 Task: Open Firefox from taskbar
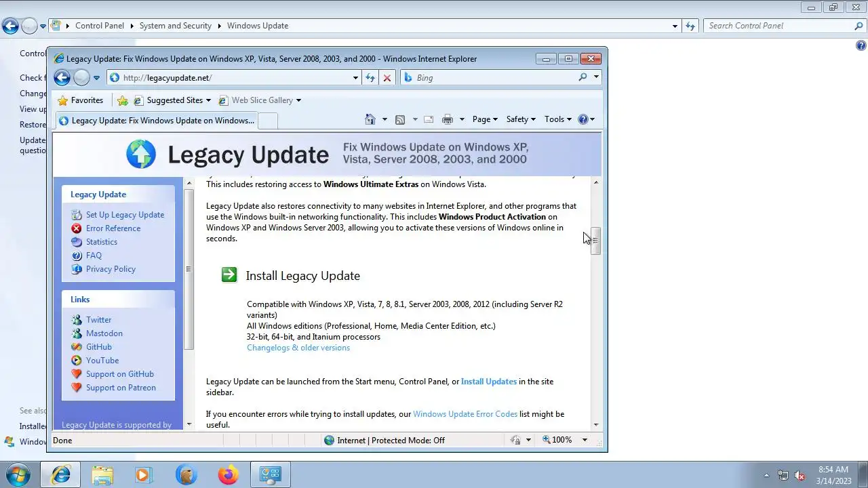(228, 475)
